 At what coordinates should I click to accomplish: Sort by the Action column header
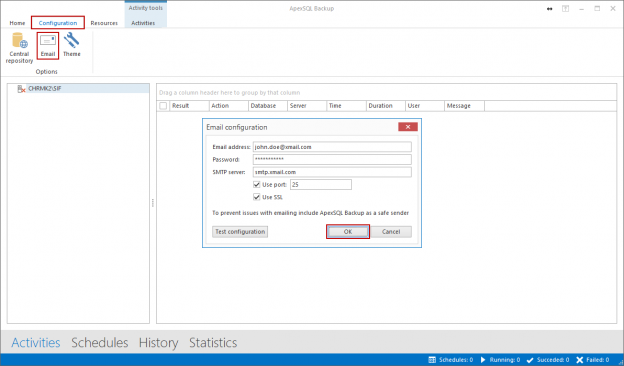(x=229, y=106)
